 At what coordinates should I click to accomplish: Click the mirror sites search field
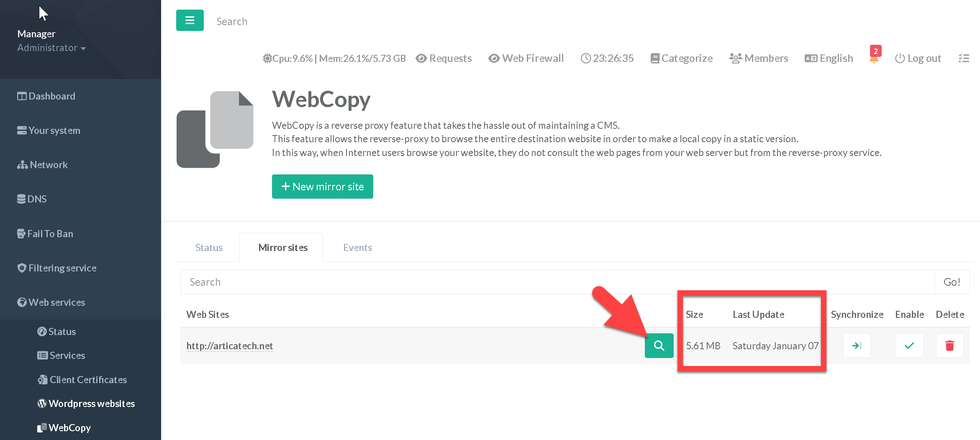[557, 282]
